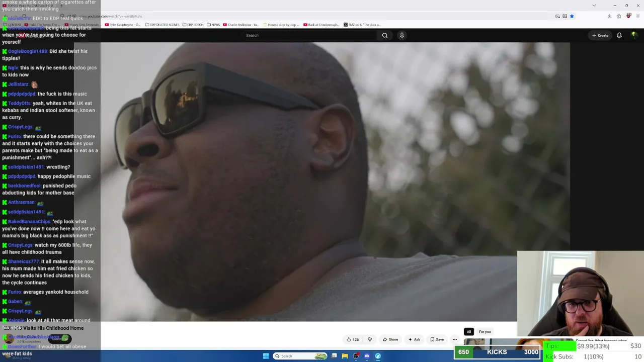Click username Anthraxman in chat
Viewport: 644px width, 362px height.
pyautogui.click(x=21, y=203)
